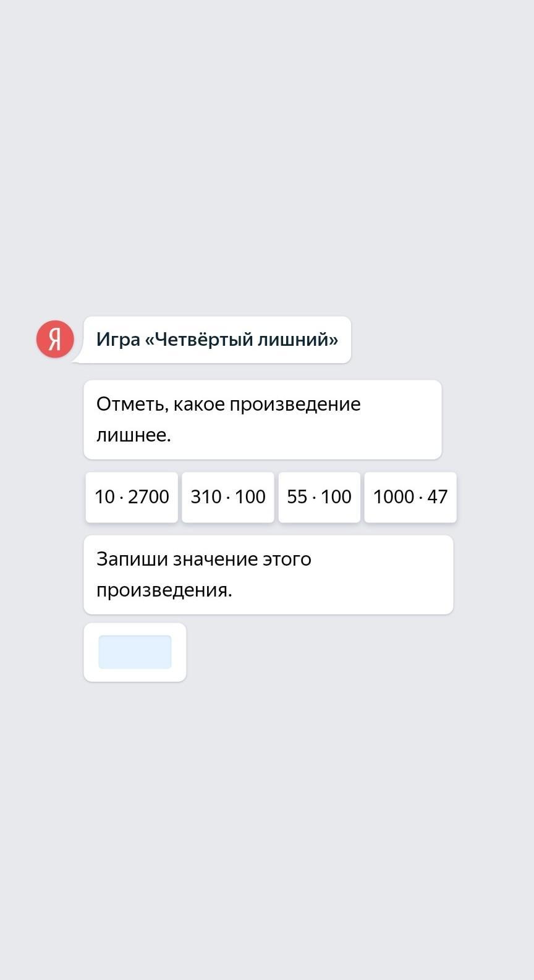Click the red Yandex avatar icon
The image size is (534, 980).
point(55,340)
